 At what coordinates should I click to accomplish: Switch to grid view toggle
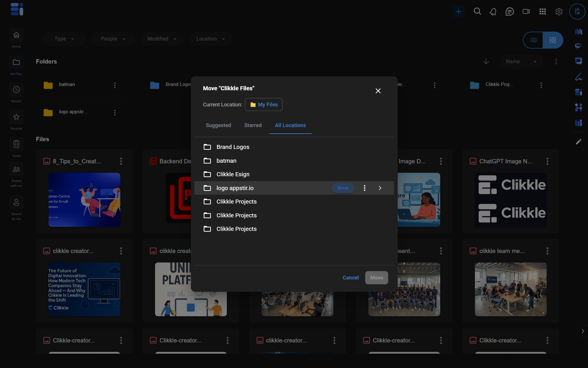553,40
